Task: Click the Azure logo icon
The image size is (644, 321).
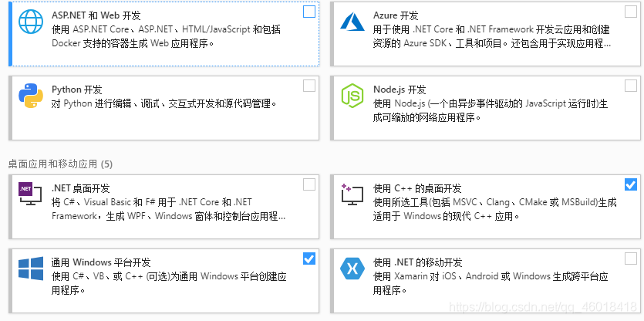Action: pos(352,22)
